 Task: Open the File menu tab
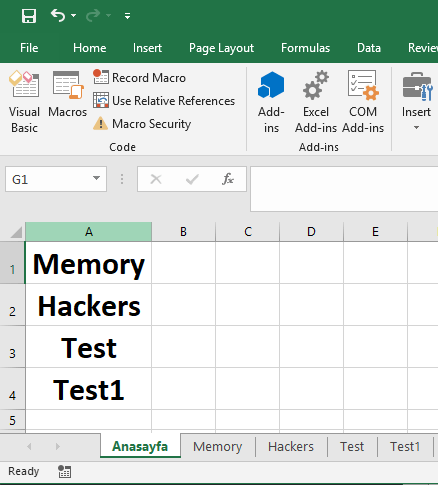point(29,48)
